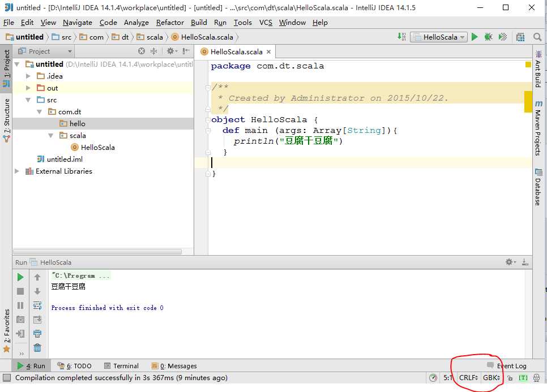Click the Project panel horizontal scrollbar
This screenshot has width=547, height=392.
97,252
